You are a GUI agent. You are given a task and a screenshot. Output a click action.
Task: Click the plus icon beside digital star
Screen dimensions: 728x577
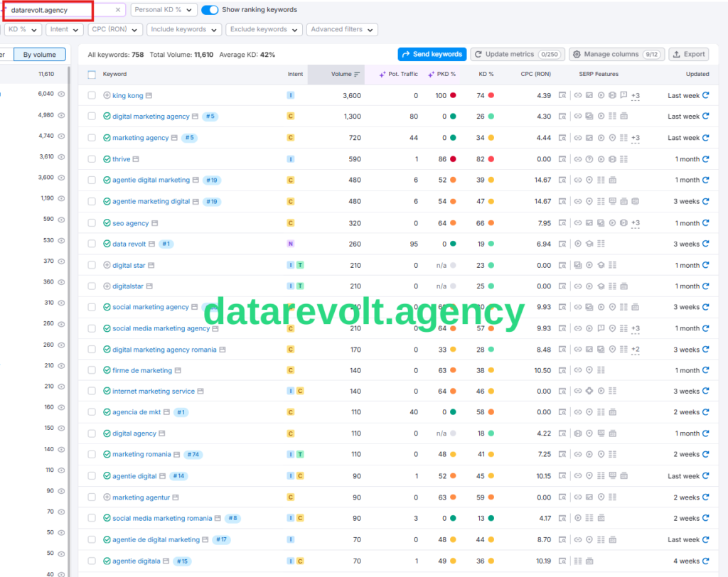pyautogui.click(x=107, y=265)
